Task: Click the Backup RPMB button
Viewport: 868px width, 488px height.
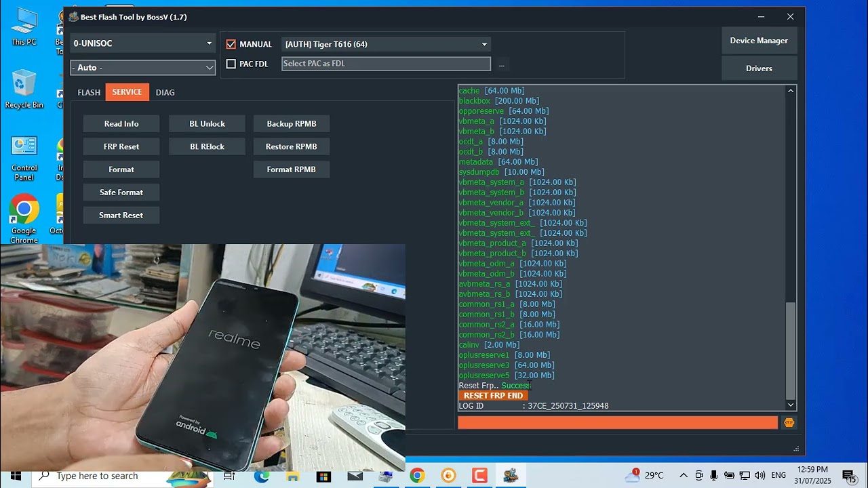Action: click(292, 123)
